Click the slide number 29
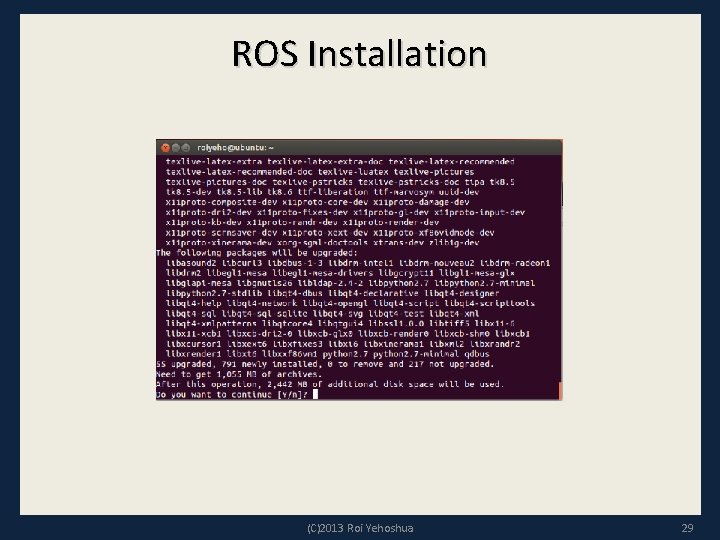Image resolution: width=720 pixels, height=540 pixels. [x=687, y=528]
